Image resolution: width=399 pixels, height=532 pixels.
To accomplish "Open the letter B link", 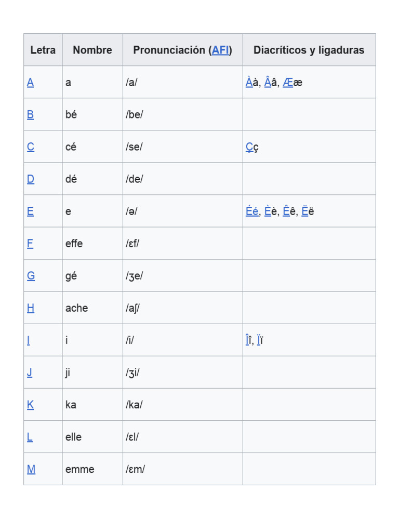I will (31, 115).
